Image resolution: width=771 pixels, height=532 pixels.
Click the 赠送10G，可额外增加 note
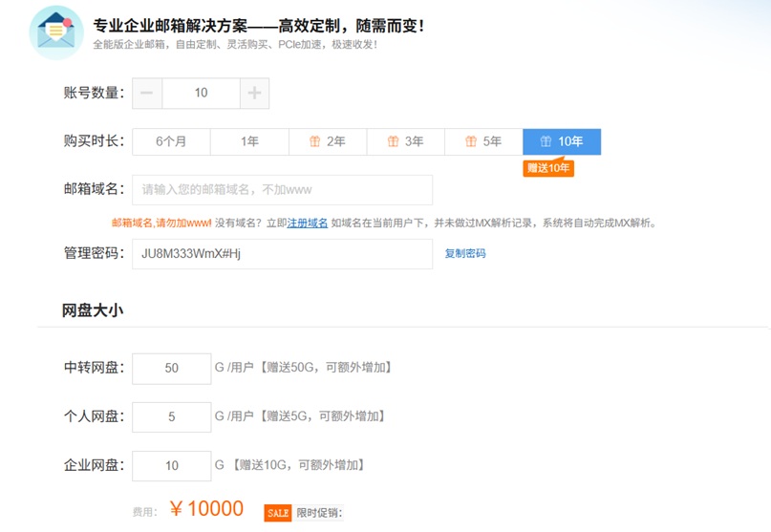[x=298, y=464]
